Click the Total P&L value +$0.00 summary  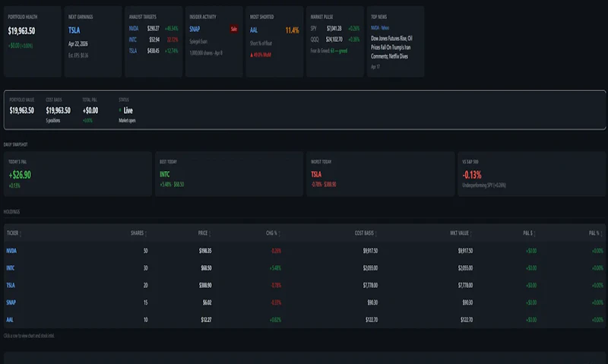point(90,110)
